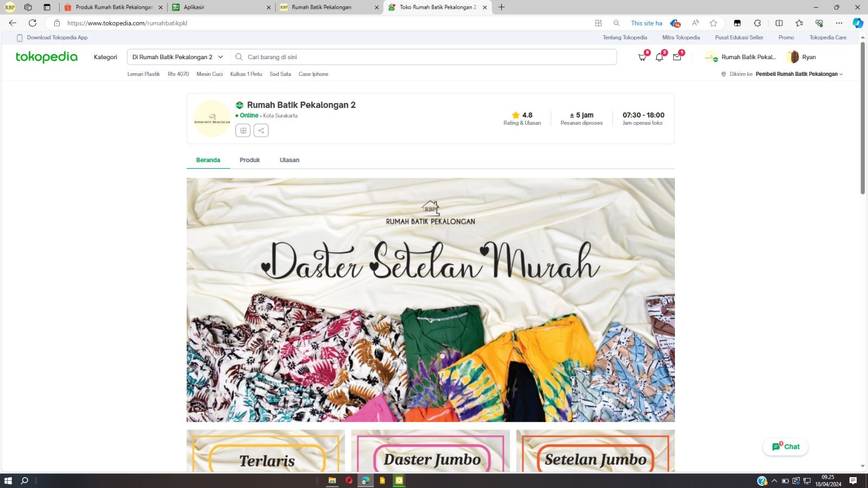868x488 pixels.
Task: Open browser split screen icon
Action: tap(779, 23)
